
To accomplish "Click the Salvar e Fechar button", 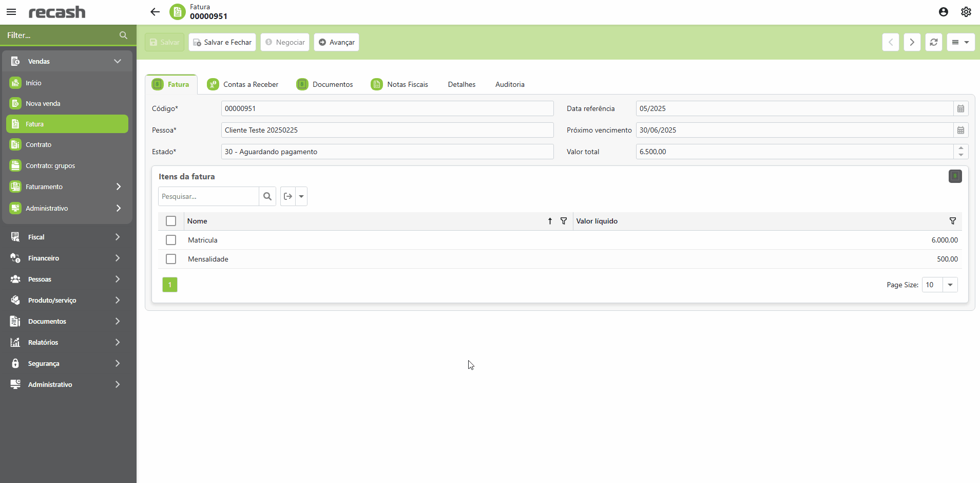I will coord(222,42).
